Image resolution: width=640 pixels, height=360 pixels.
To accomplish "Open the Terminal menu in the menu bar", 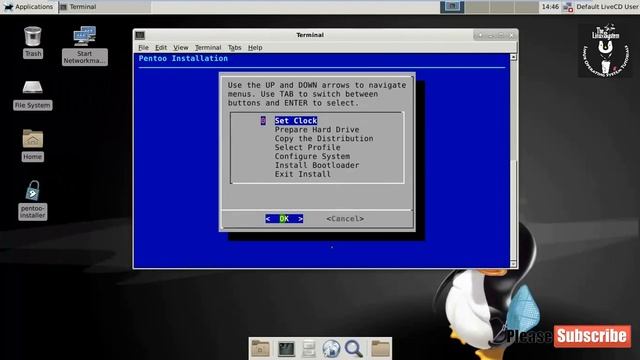I will coord(208,48).
